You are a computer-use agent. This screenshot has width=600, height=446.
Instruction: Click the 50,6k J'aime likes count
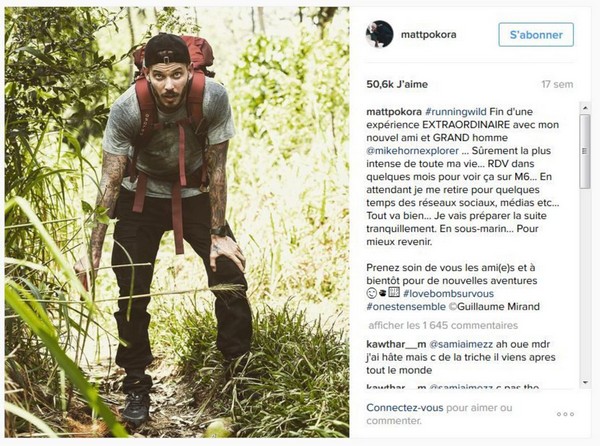(x=397, y=84)
